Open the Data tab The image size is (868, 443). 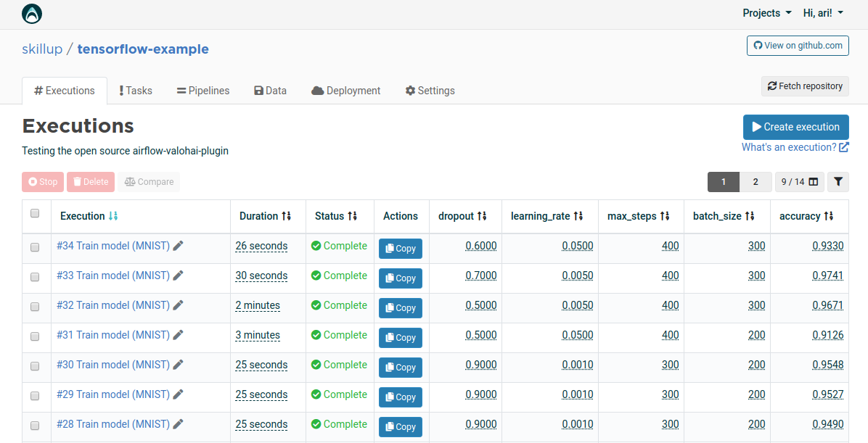pyautogui.click(x=270, y=91)
